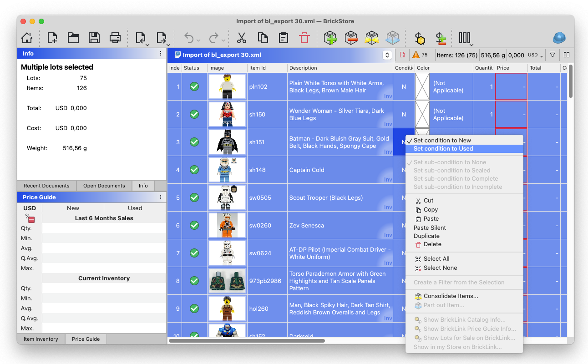
Task: Cut selection using toolbar scissors
Action: 242,38
